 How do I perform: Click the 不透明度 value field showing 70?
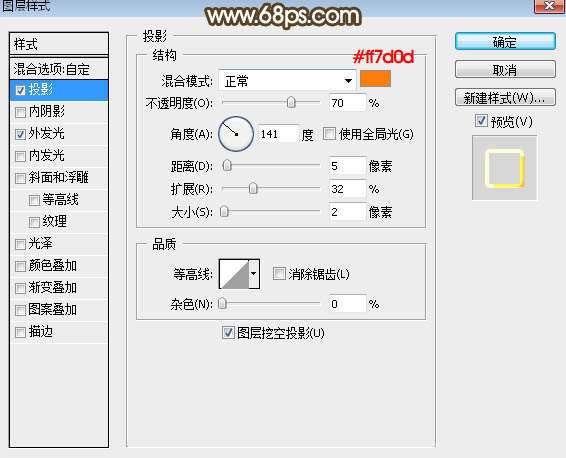pyautogui.click(x=347, y=103)
